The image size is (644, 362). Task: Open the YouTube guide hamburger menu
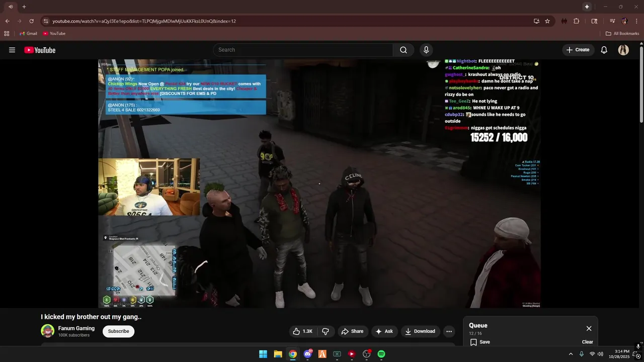click(x=12, y=50)
